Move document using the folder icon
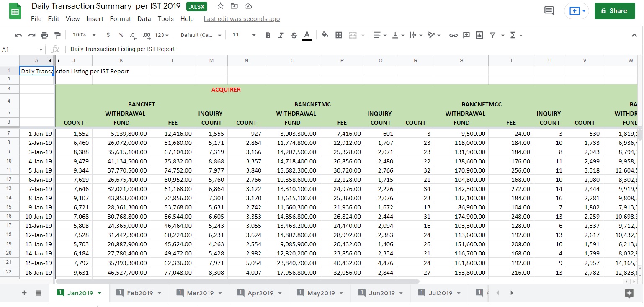Viewport: 644px width, 307px height. (x=234, y=6)
